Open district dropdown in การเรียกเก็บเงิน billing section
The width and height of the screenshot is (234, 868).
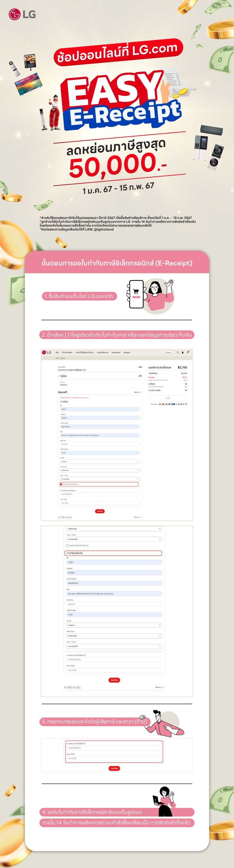click(114, 635)
